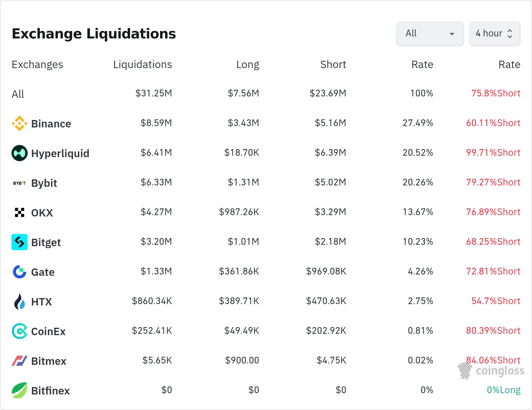Viewport: 532px width, 410px height.
Task: Click the Binance logo icon
Action: pyautogui.click(x=20, y=123)
